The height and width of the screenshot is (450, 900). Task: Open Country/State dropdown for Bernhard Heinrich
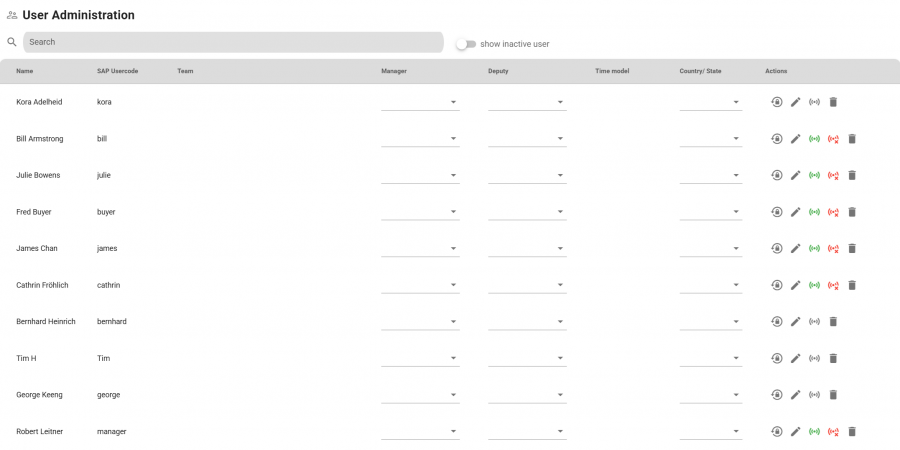(x=711, y=321)
